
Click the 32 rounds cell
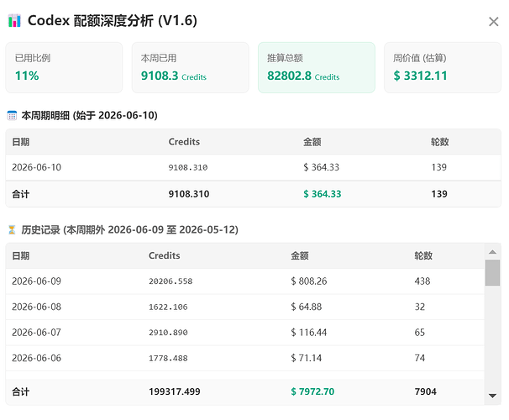[420, 307]
